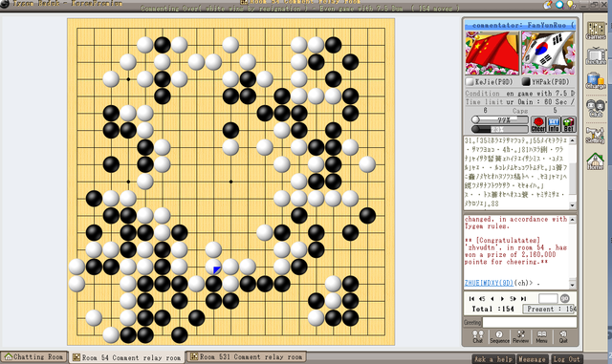Click the magnifier search icon in title bar
Viewport: 612px width, 364px height.
pyautogui.click(x=560, y=4)
